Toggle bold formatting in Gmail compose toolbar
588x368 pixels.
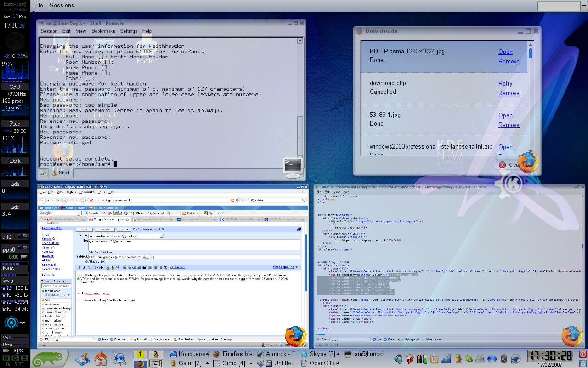point(79,267)
